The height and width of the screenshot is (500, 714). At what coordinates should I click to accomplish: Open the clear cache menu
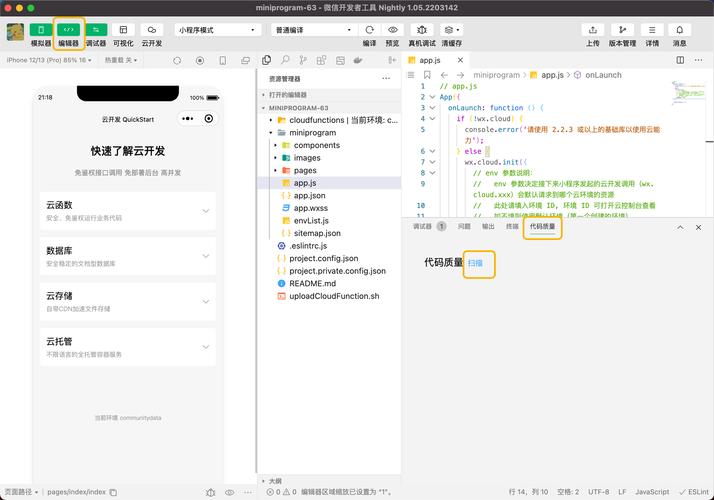coord(451,30)
